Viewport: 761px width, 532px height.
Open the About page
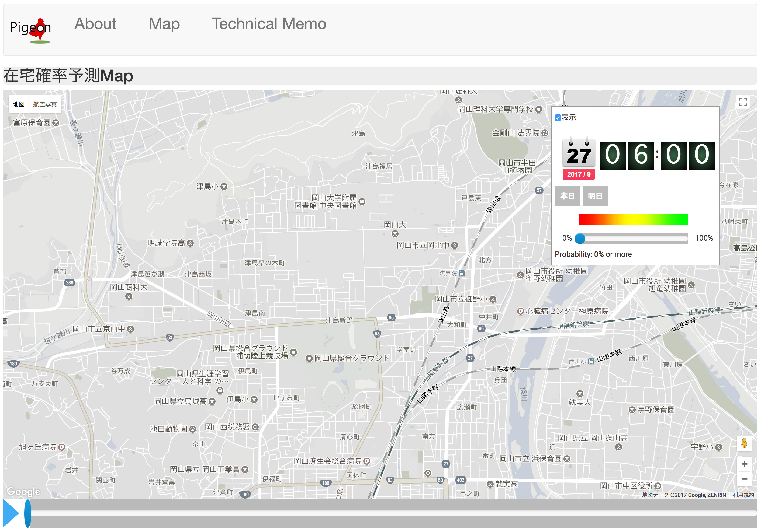(95, 24)
